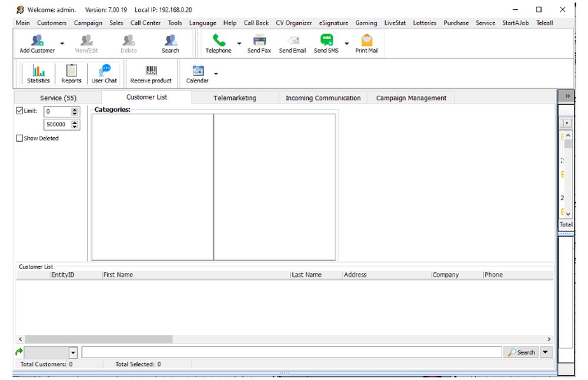Enable the Show Deleted checkbox
Image resolution: width=588 pixels, height=380 pixels.
pos(19,138)
